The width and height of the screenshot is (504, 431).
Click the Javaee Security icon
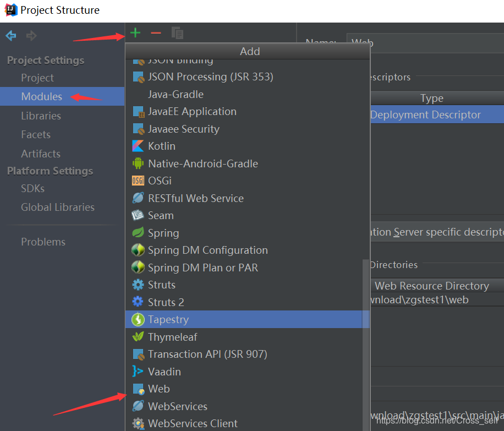click(x=138, y=129)
